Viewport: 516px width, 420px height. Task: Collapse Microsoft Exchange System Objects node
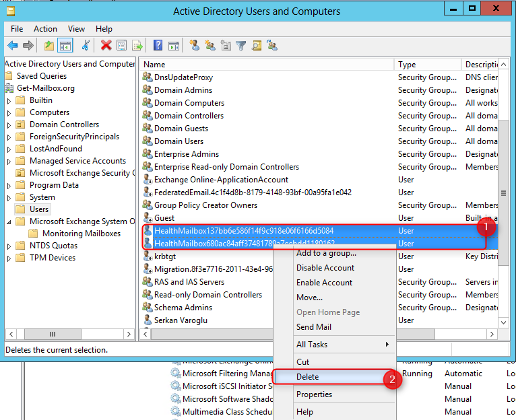(x=9, y=222)
